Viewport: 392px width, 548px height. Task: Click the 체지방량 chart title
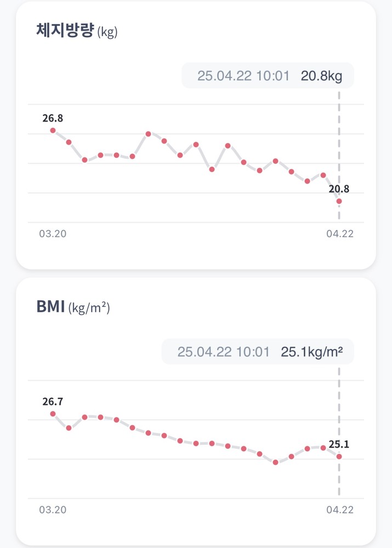coord(65,30)
